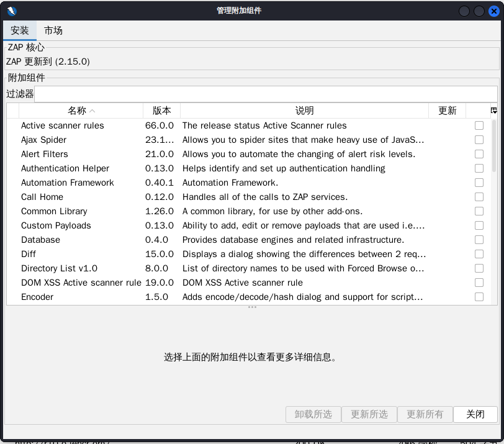
Task: Tick the Ajax Spider checkbox
Action: (479, 140)
